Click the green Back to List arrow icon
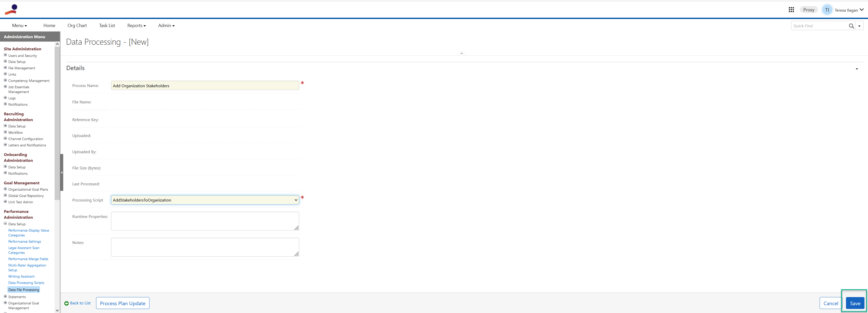The width and height of the screenshot is (868, 313). (x=66, y=303)
